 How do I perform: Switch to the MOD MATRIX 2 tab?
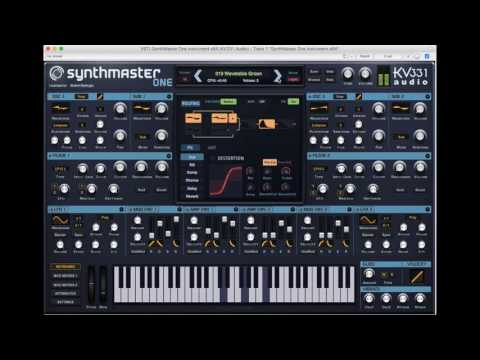[x=65, y=285]
